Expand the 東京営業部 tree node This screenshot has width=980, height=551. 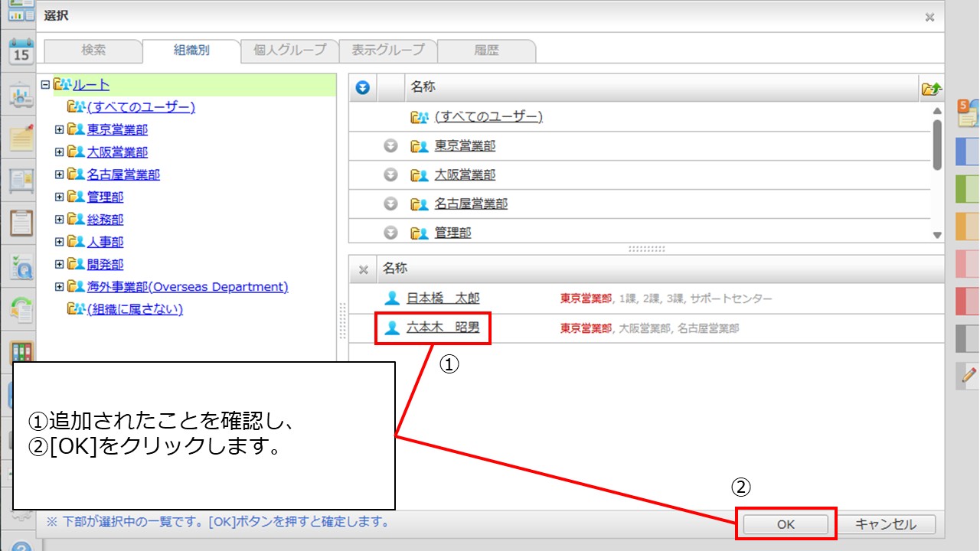(x=60, y=130)
